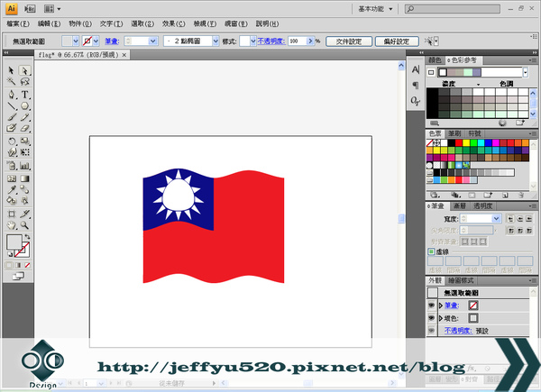Click the 不透明度 link in Appearance panel
Screen dimensions: 541x392
point(458,331)
